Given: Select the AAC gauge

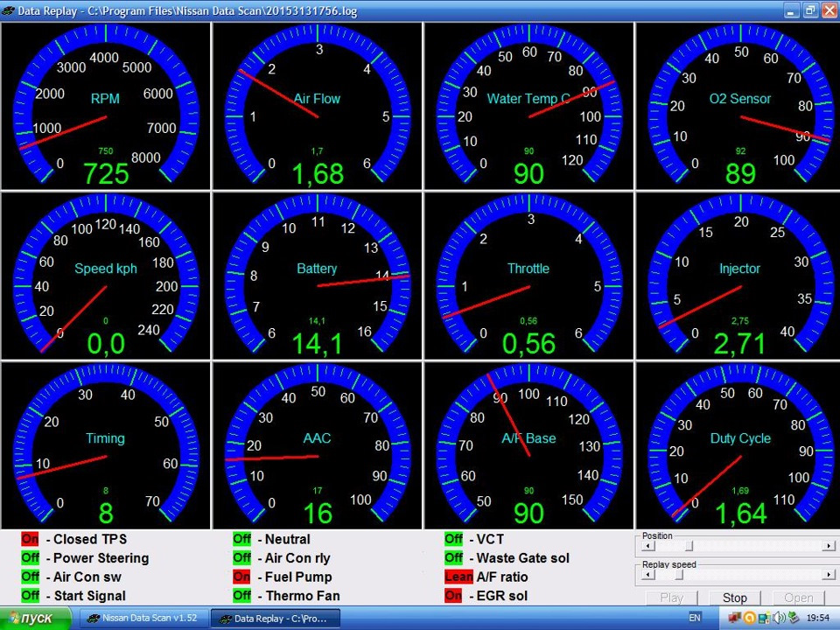Looking at the screenshot, I should [x=317, y=445].
